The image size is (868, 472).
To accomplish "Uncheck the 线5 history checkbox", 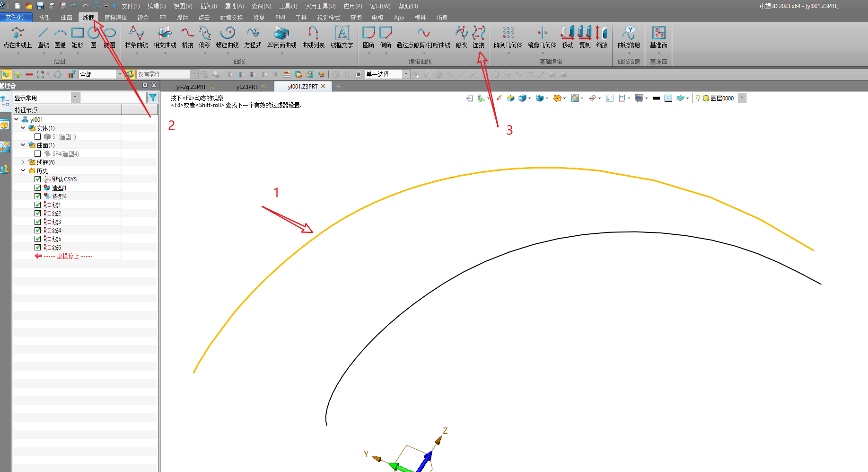I will (38, 239).
